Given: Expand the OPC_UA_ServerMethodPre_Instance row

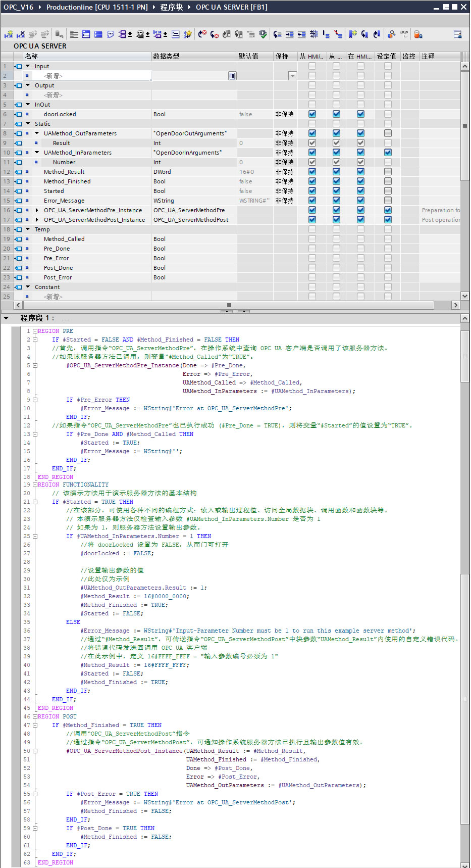Looking at the screenshot, I should click(37, 210).
